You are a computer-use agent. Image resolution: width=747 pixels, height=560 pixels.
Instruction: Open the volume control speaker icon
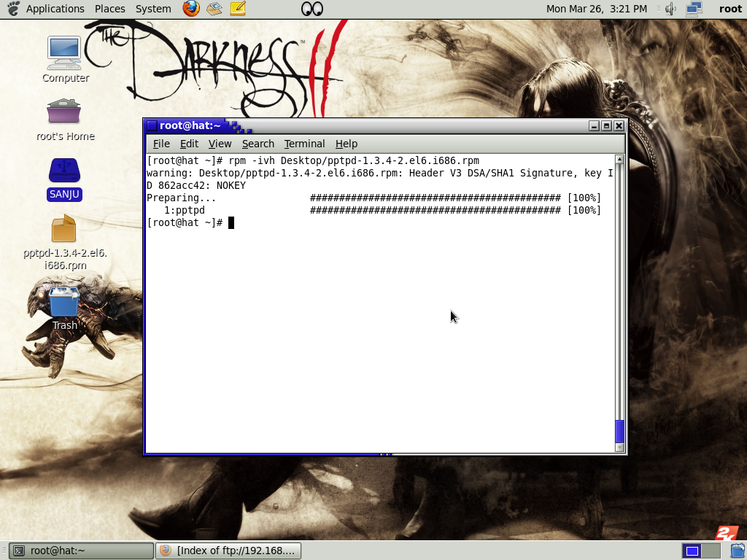tap(671, 9)
